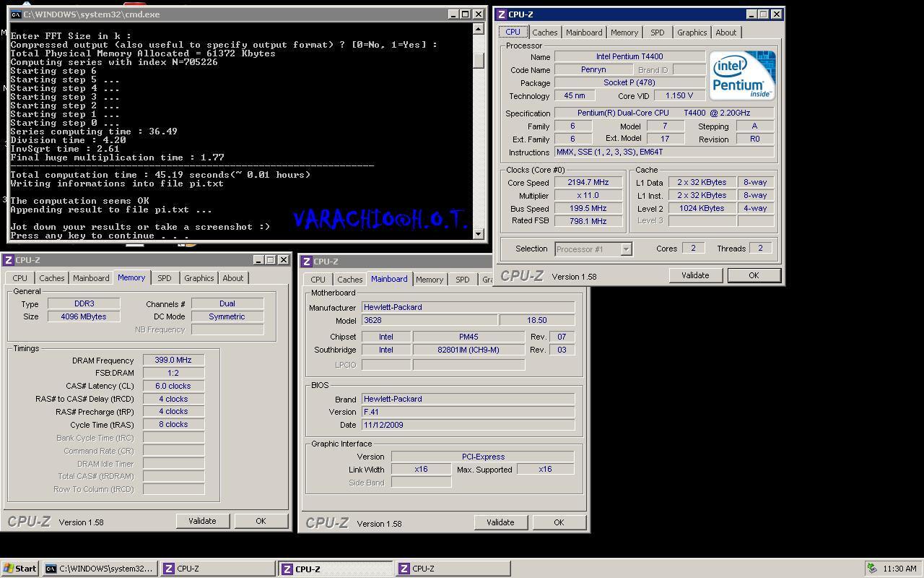This screenshot has width=924, height=578.
Task: Click Validate in the Memory tab window
Action: 202,521
